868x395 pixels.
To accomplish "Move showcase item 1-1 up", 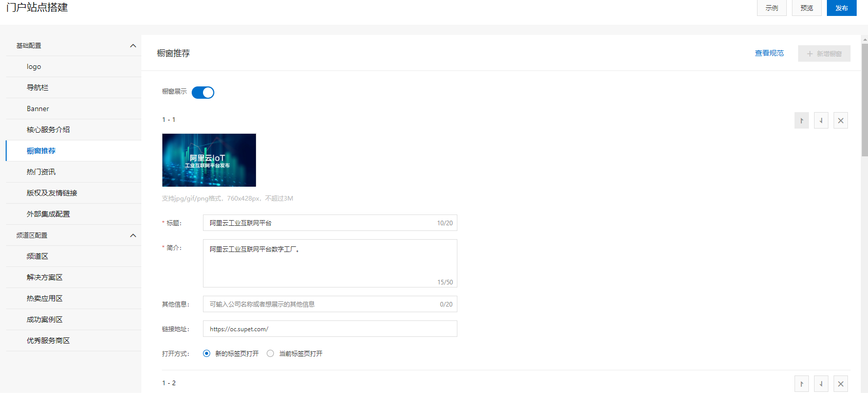I will 802,120.
